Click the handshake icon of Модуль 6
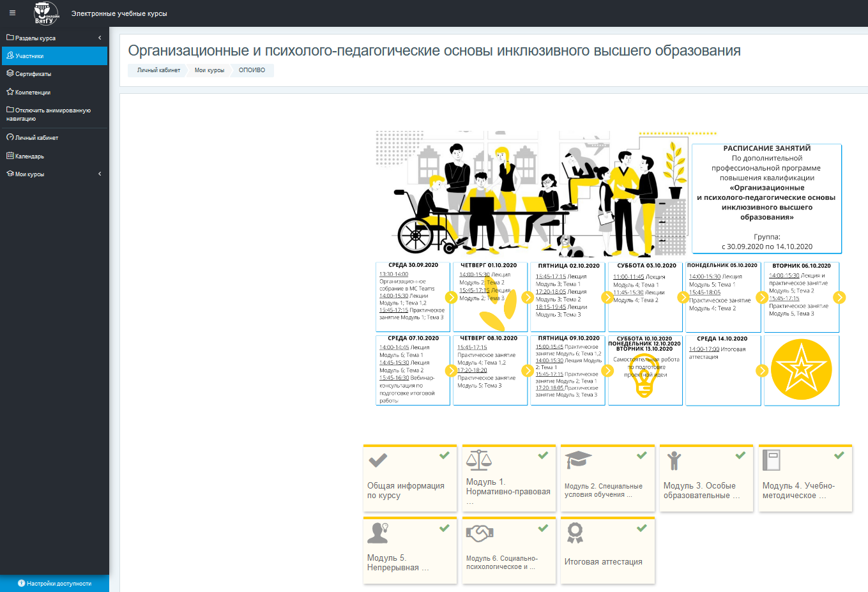 tap(480, 532)
